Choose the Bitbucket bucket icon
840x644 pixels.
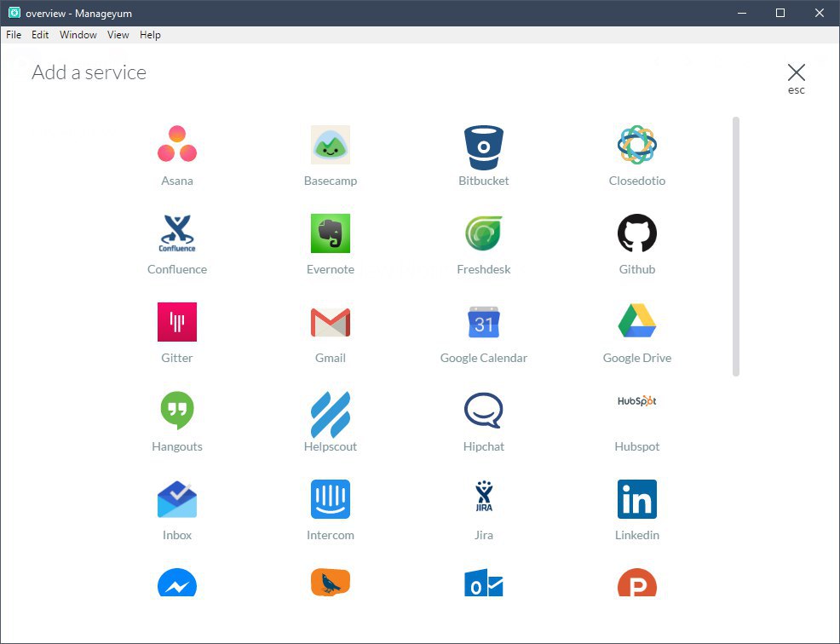[483, 147]
